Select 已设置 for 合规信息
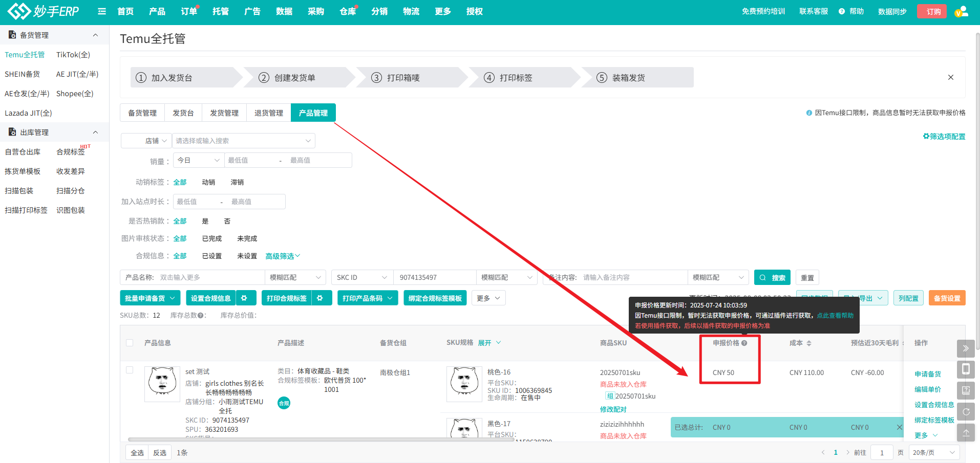This screenshot has width=980, height=463. point(212,256)
